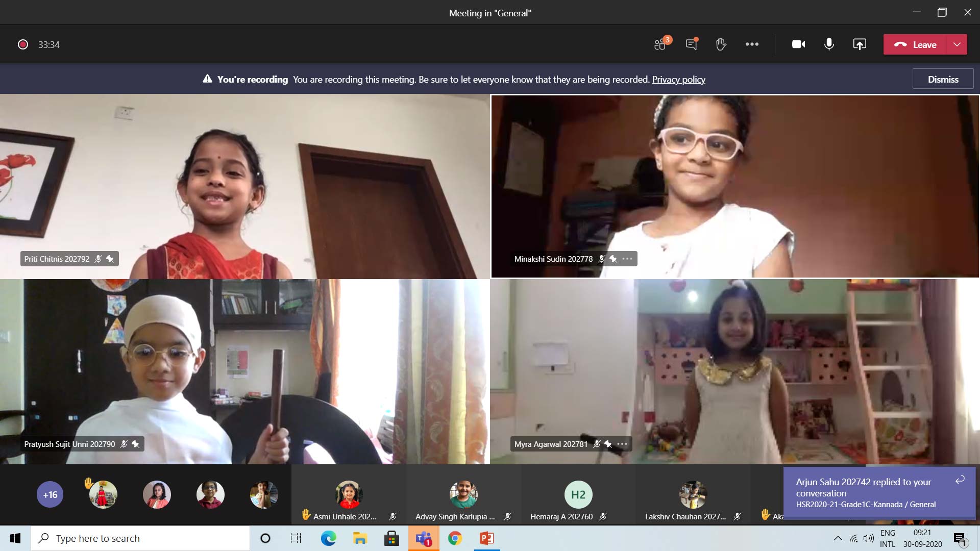The height and width of the screenshot is (551, 980).
Task: Click the pin icon on Myra Agarwal tile
Action: 608,444
